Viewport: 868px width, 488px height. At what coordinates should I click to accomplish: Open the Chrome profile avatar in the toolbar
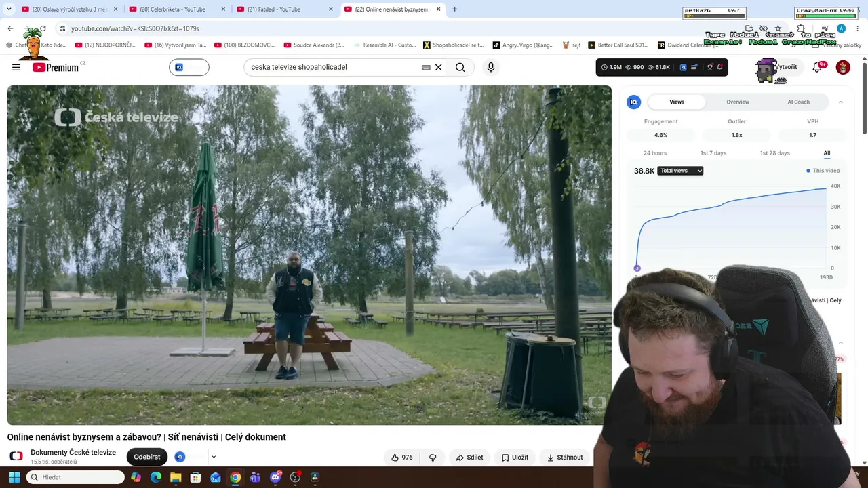pyautogui.click(x=841, y=28)
